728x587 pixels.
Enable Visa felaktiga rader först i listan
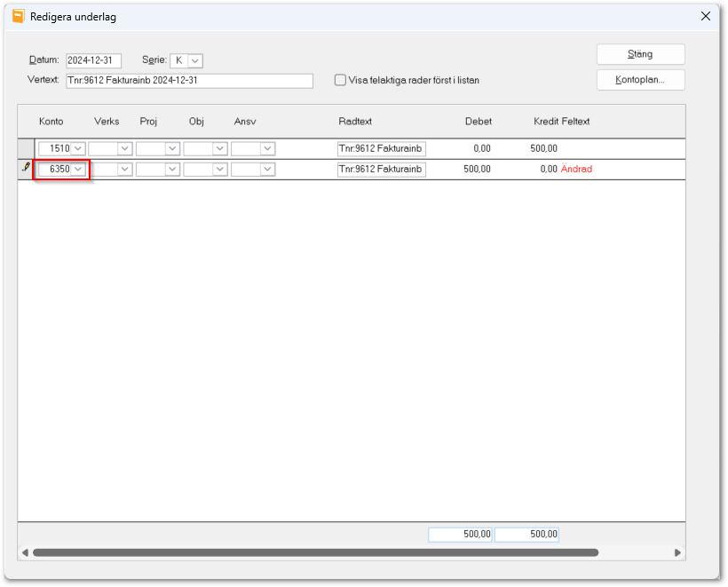(340, 80)
